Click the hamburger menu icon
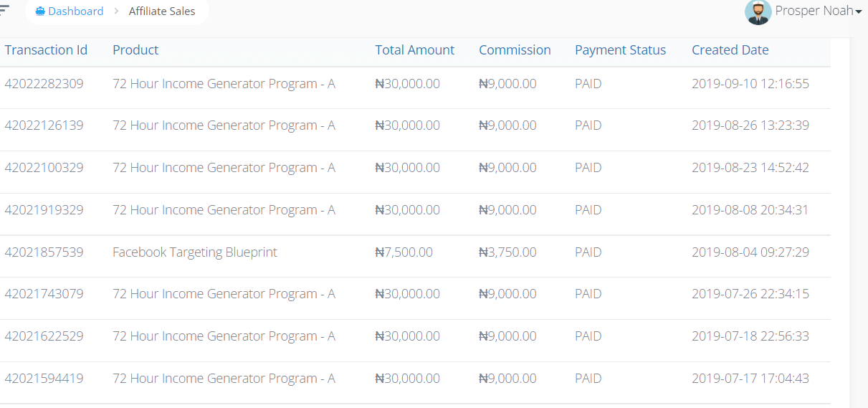This screenshot has width=868, height=408. point(4,8)
